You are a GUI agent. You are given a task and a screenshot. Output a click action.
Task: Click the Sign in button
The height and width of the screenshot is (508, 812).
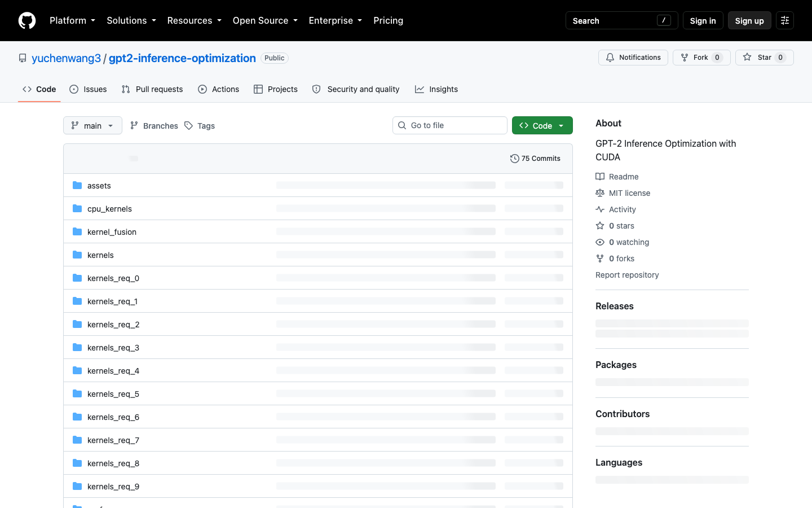coord(703,20)
